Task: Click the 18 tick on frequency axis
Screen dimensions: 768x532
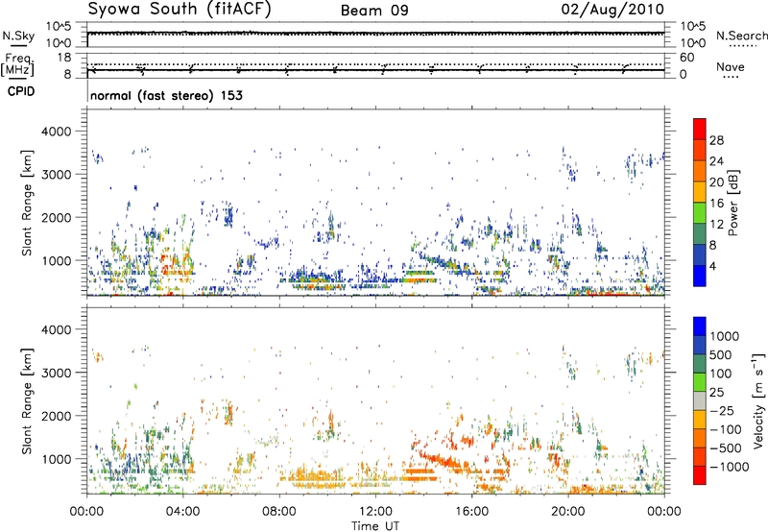Action: pyautogui.click(x=64, y=58)
